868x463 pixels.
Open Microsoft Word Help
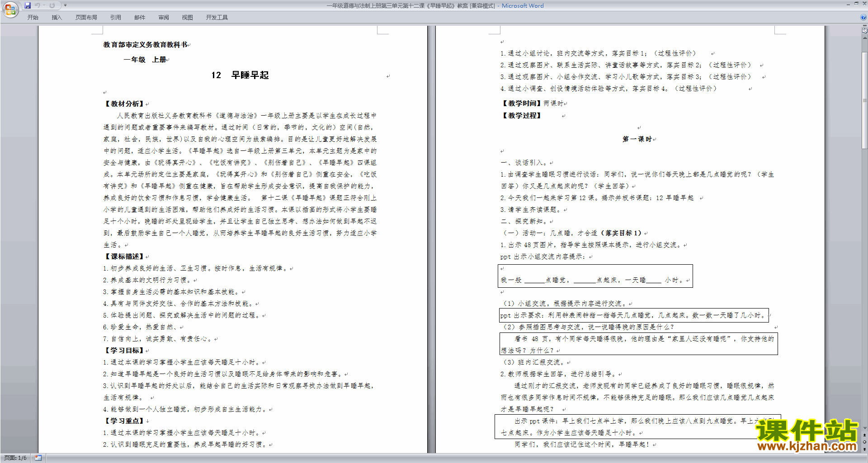click(x=863, y=17)
